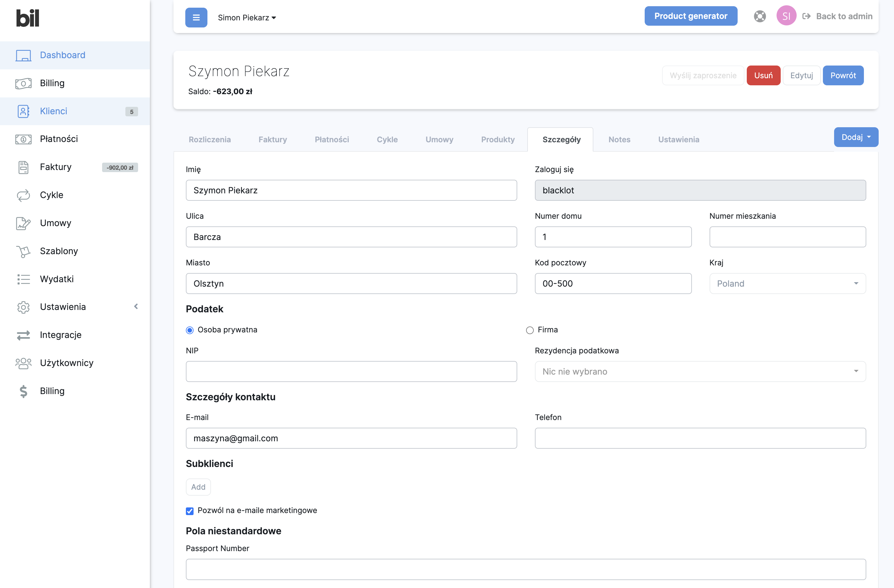Uncheck Pozwól na e-maile marketingowe

(190, 511)
